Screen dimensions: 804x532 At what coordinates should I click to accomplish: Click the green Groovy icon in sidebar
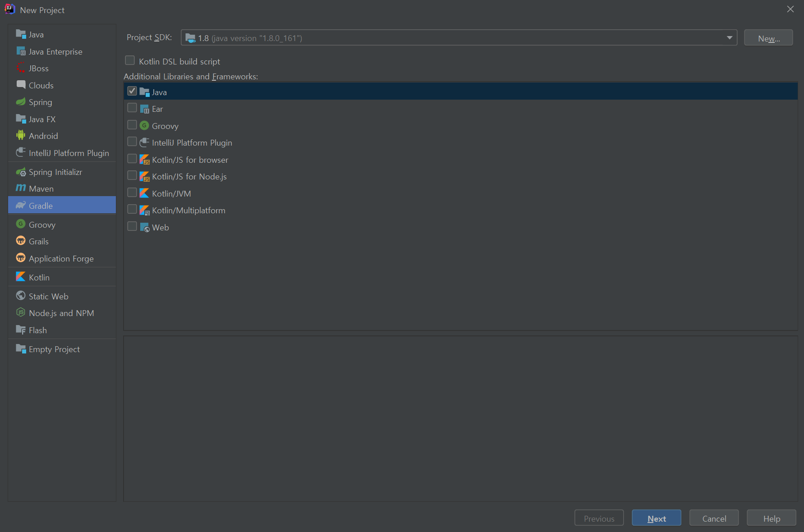pyautogui.click(x=21, y=224)
